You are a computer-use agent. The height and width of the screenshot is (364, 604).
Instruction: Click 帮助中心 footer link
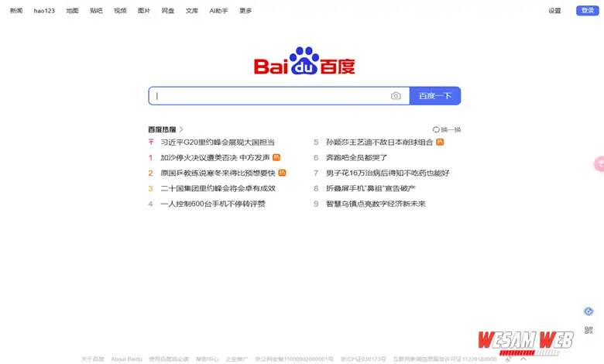click(x=208, y=359)
